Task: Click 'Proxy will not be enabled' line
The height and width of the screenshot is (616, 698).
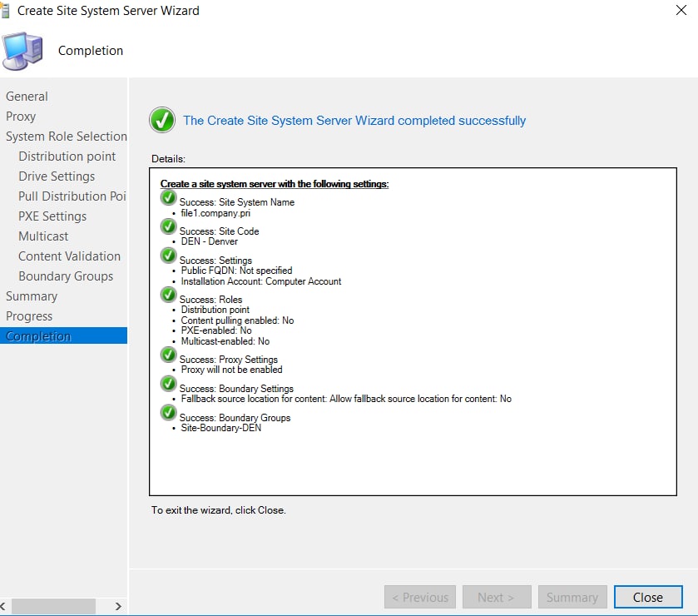Action: [231, 370]
